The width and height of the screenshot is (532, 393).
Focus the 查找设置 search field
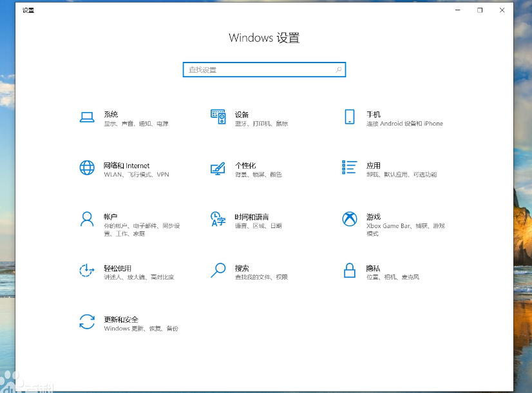tap(264, 70)
